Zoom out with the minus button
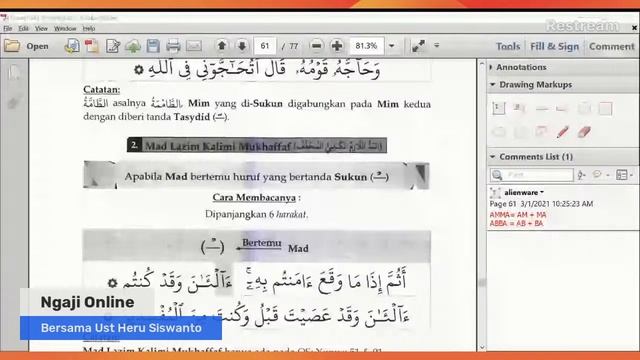640x360 pixels. pyautogui.click(x=316, y=46)
